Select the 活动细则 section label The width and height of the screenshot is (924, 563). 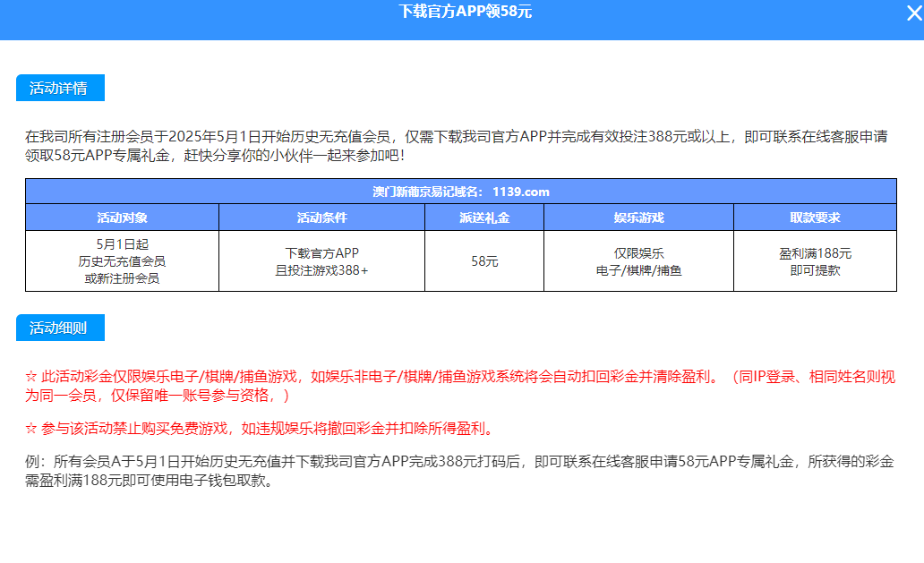60,328
